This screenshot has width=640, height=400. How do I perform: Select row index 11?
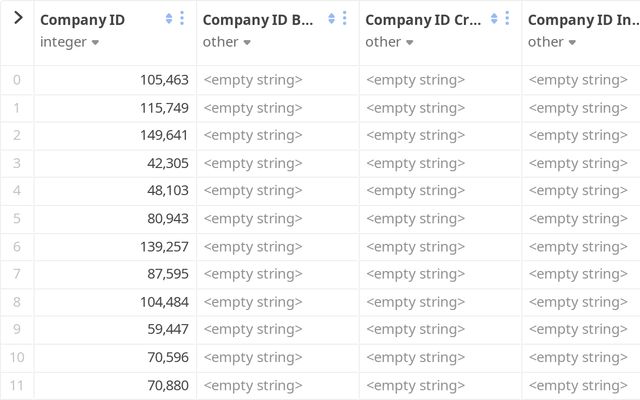pos(16,385)
